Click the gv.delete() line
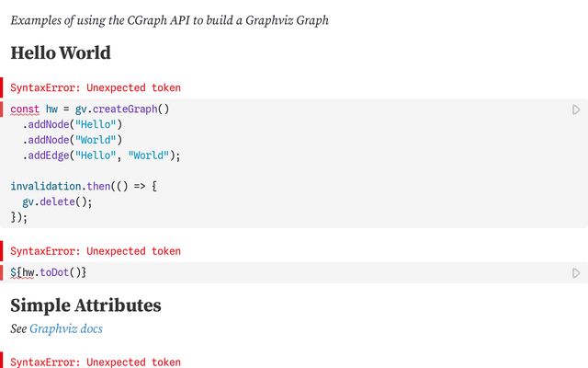 [57, 202]
